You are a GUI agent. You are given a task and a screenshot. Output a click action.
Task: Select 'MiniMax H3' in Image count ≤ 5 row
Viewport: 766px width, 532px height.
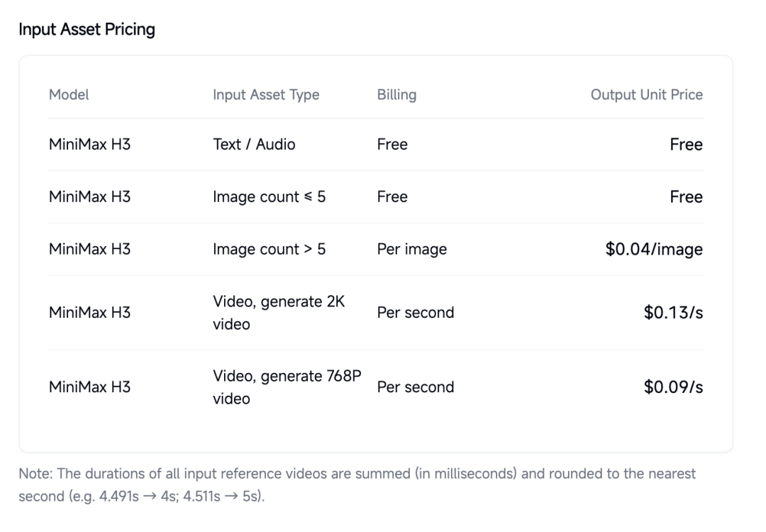(90, 197)
